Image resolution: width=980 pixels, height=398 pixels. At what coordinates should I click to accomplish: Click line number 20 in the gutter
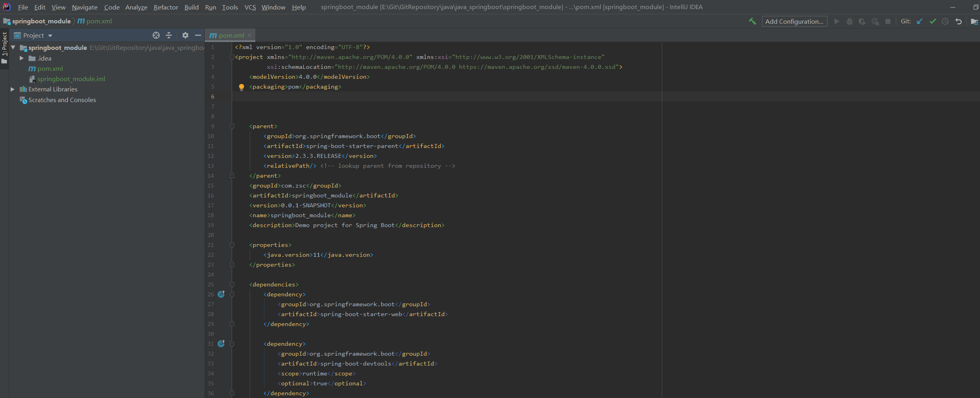point(211,235)
